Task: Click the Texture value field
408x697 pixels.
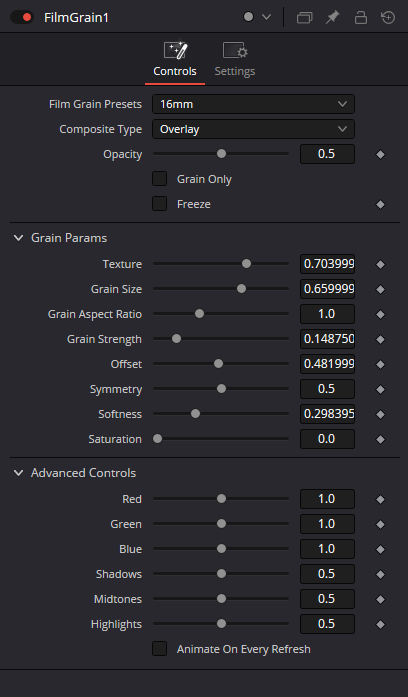Action: tap(327, 264)
